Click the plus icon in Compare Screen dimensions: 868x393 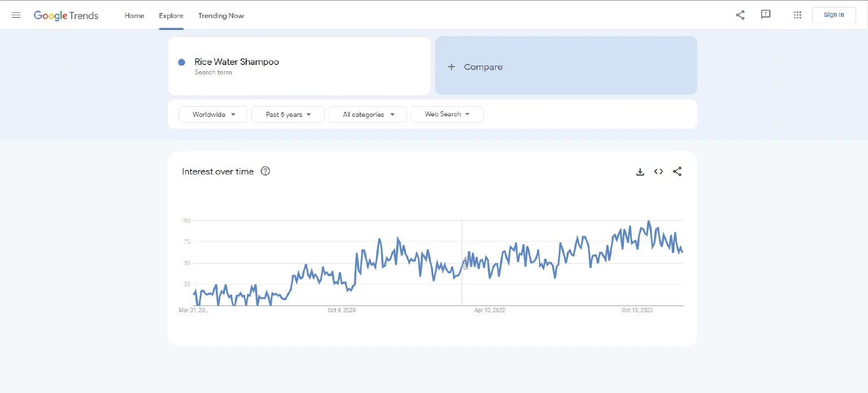point(451,67)
